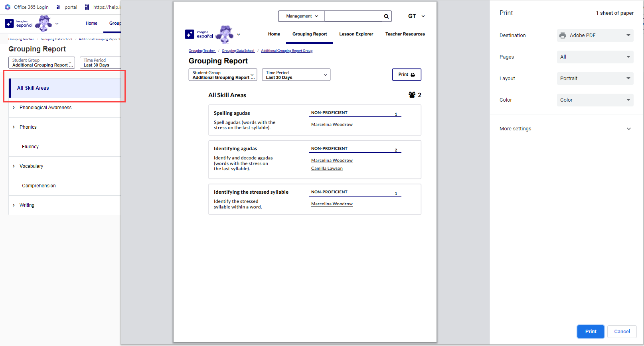The width and height of the screenshot is (644, 346).
Task: Open the Teacher Resources tab
Action: [405, 34]
